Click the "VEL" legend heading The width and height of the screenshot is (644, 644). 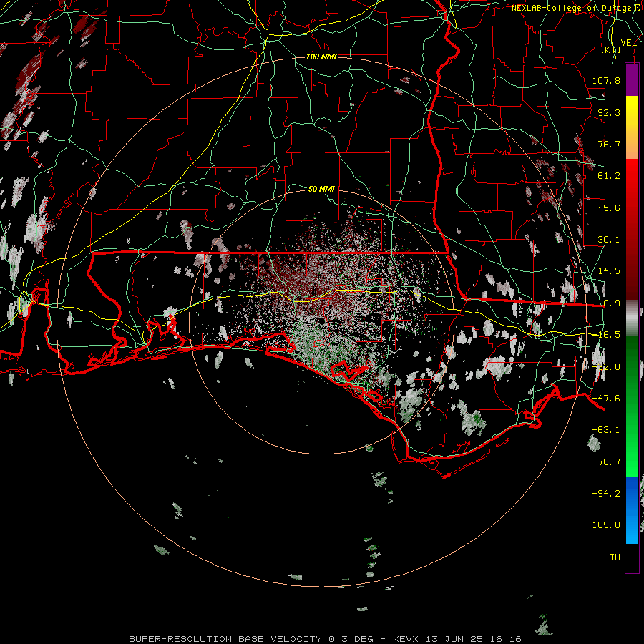pyautogui.click(x=628, y=43)
